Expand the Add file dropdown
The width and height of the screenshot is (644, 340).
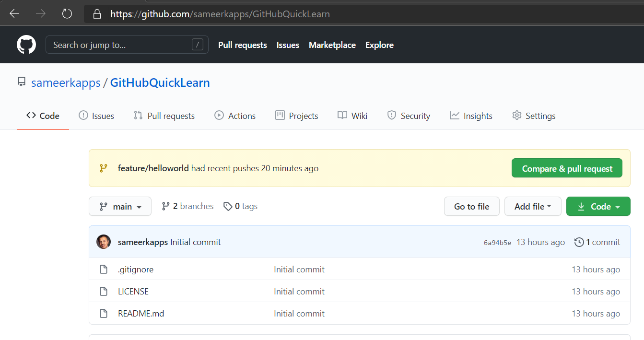533,206
